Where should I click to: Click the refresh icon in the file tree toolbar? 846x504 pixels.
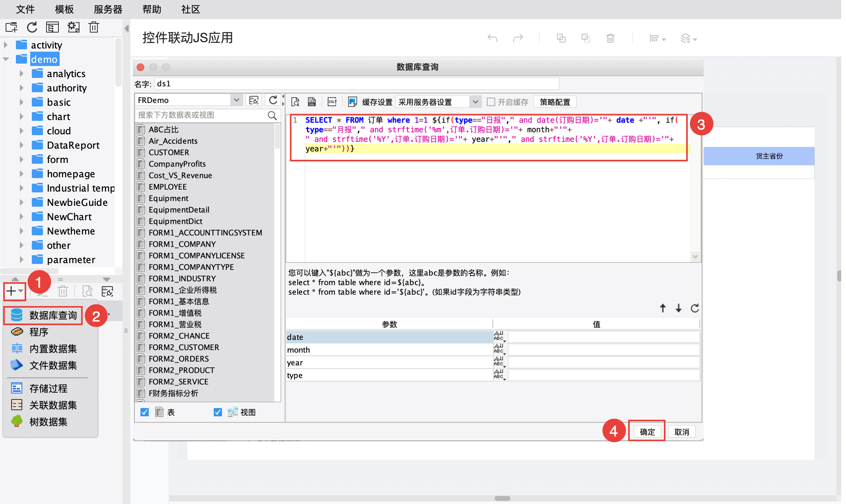tap(32, 27)
